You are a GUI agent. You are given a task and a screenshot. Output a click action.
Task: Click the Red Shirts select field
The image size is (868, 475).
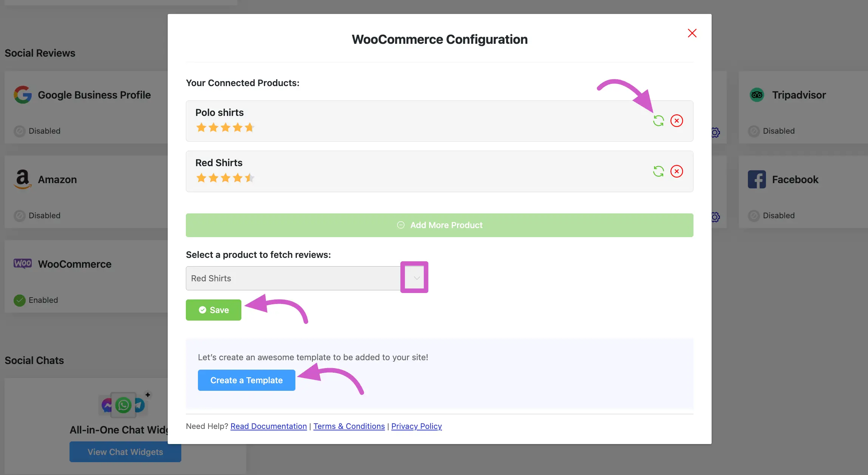pyautogui.click(x=293, y=278)
